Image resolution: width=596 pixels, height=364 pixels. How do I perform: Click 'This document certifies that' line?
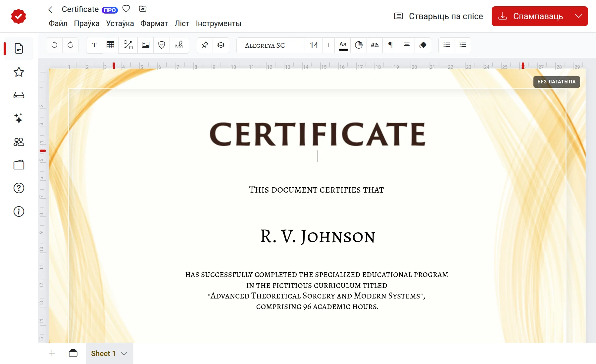pos(317,190)
